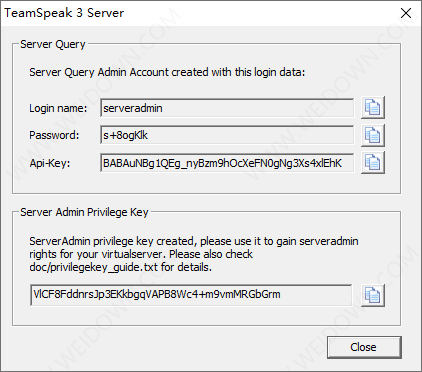This screenshot has width=422, height=372.
Task: Click the 'Server Admin Privilege Key' heading
Action: [84, 212]
